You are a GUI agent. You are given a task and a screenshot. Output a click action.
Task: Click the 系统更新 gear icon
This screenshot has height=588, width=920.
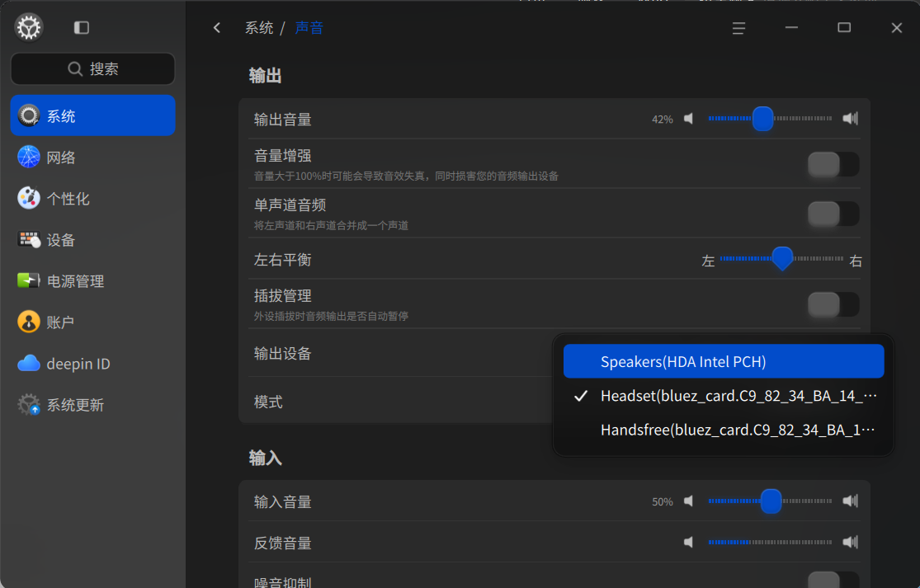coord(29,404)
